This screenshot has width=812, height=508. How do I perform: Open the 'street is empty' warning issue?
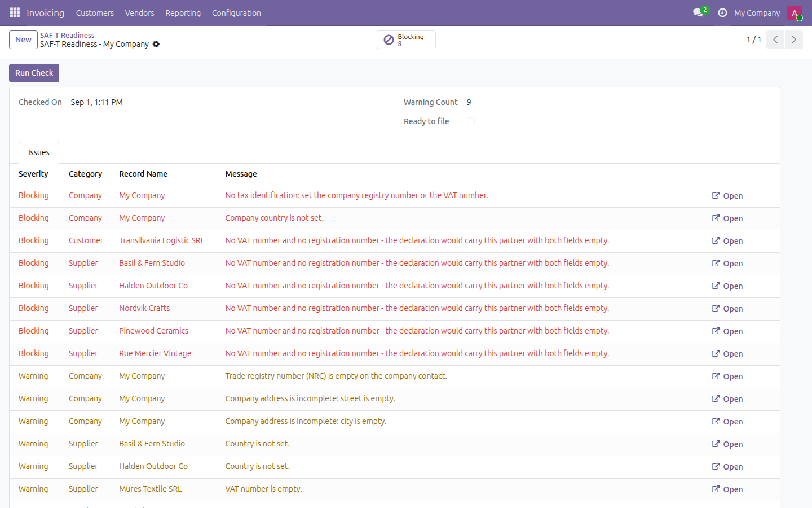pos(727,399)
